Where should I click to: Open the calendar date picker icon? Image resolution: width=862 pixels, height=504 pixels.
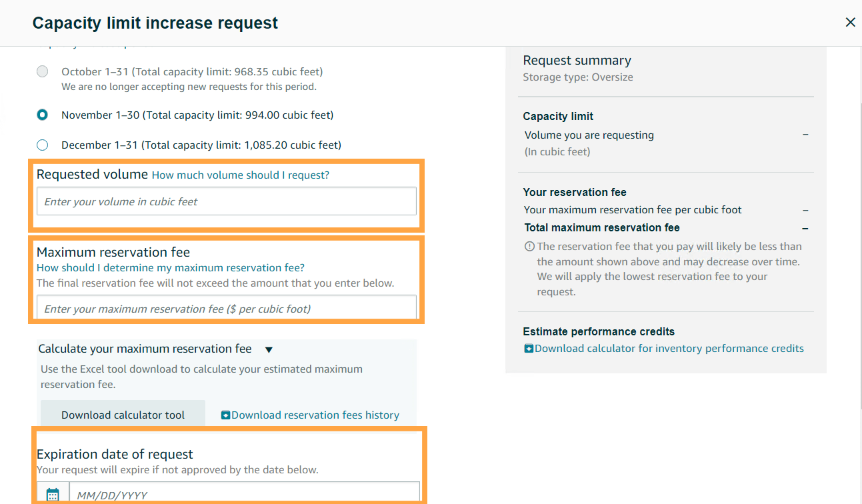pyautogui.click(x=53, y=494)
